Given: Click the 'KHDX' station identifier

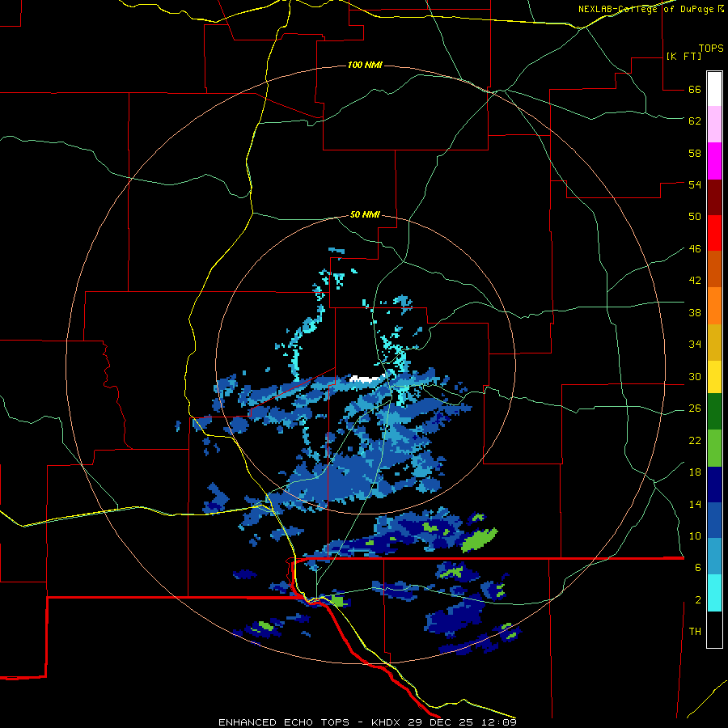Looking at the screenshot, I should 387,722.
